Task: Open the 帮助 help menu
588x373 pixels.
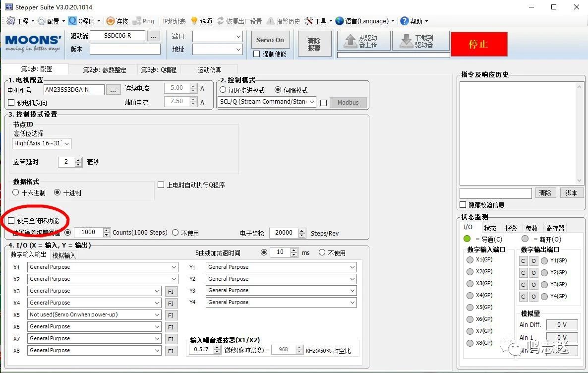Action: point(414,21)
